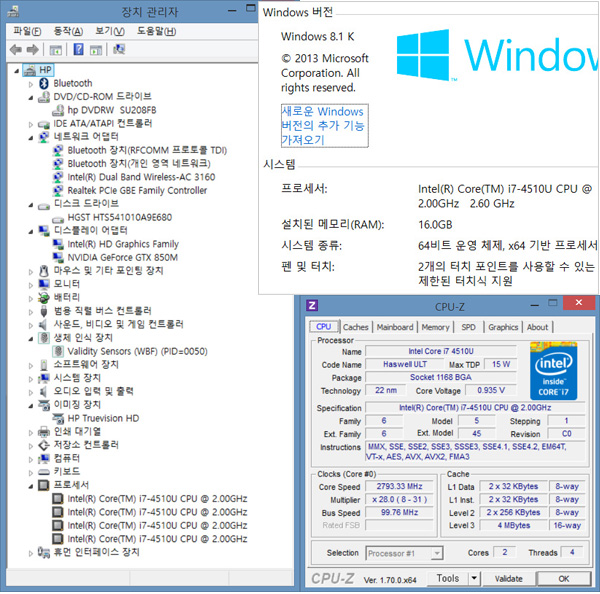Click the Intel HD Graphics Family icon
Screen dimensions: 600x594
coord(58,244)
